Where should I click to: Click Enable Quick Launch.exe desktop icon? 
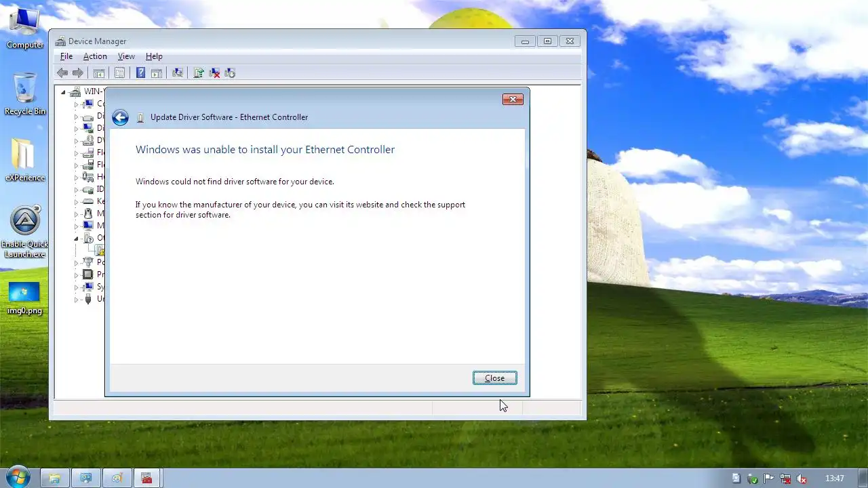pos(25,232)
